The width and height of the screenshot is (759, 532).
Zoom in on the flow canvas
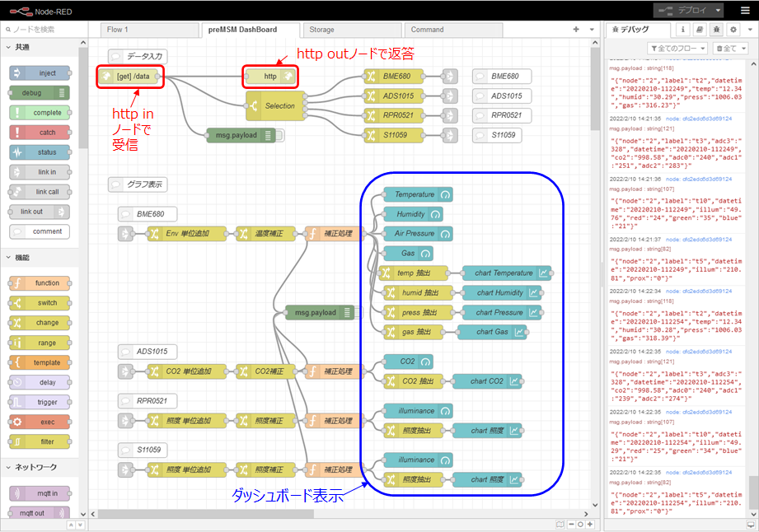pyautogui.click(x=589, y=525)
